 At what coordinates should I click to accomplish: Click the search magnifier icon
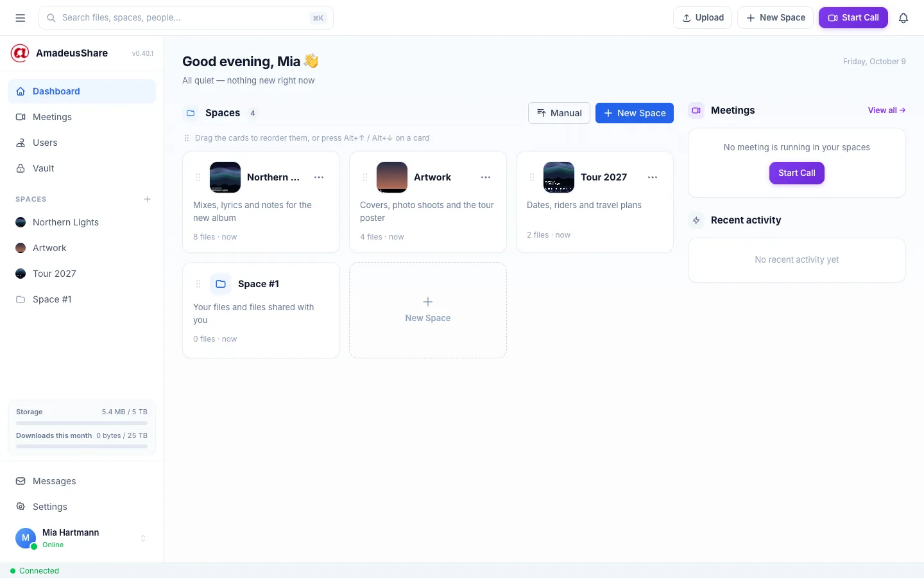tap(51, 18)
